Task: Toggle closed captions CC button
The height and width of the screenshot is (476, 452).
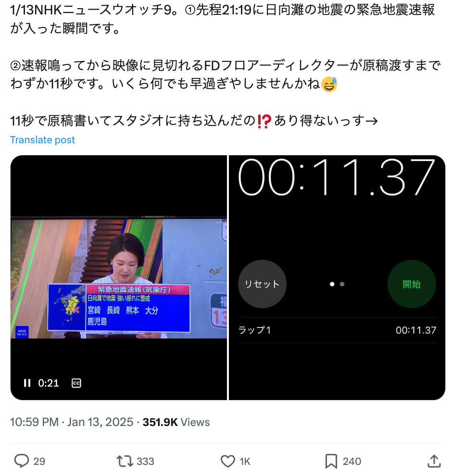Action: click(76, 383)
